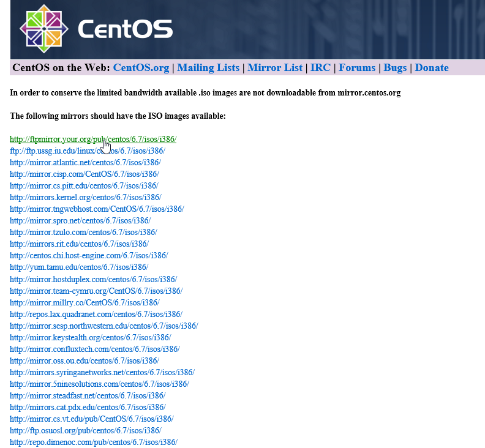Open the ftpmirror.your.org mirror link

[x=93, y=139]
